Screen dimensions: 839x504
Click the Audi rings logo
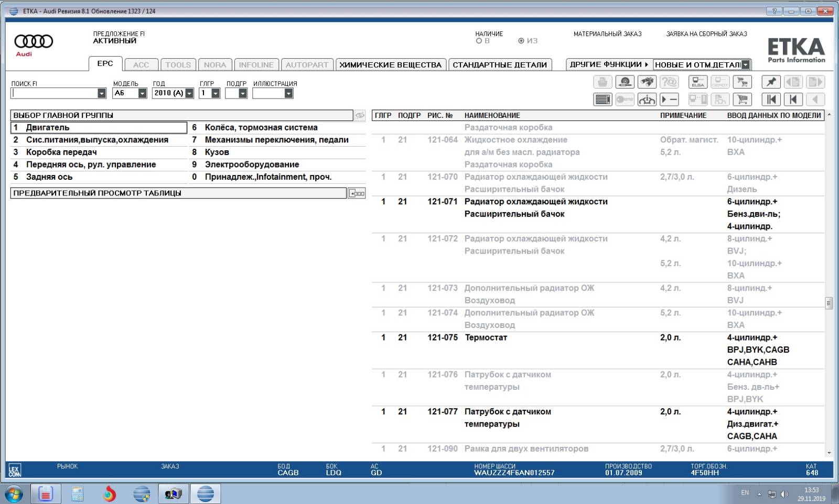(x=34, y=41)
